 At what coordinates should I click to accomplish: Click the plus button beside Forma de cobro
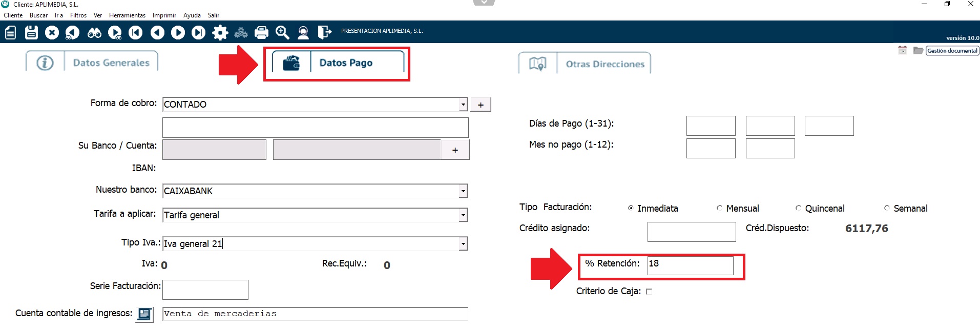coord(481,105)
